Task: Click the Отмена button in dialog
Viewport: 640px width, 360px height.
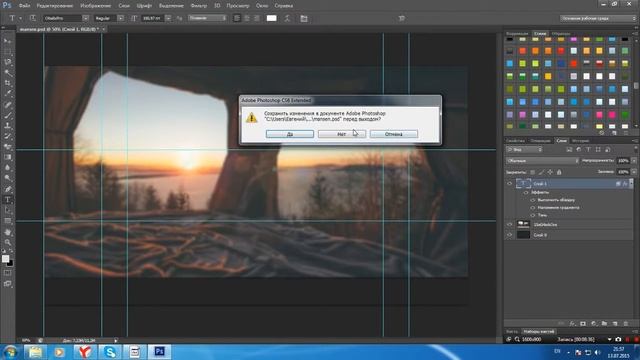Action: (393, 134)
